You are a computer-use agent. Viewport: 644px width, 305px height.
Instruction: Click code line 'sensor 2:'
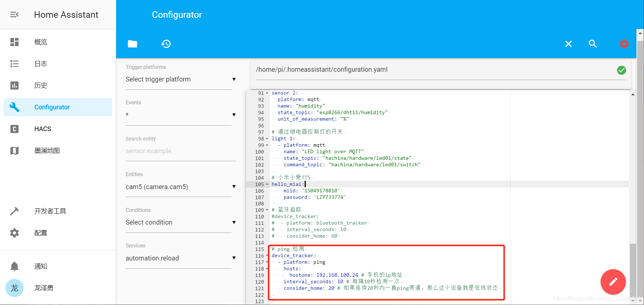(x=284, y=93)
